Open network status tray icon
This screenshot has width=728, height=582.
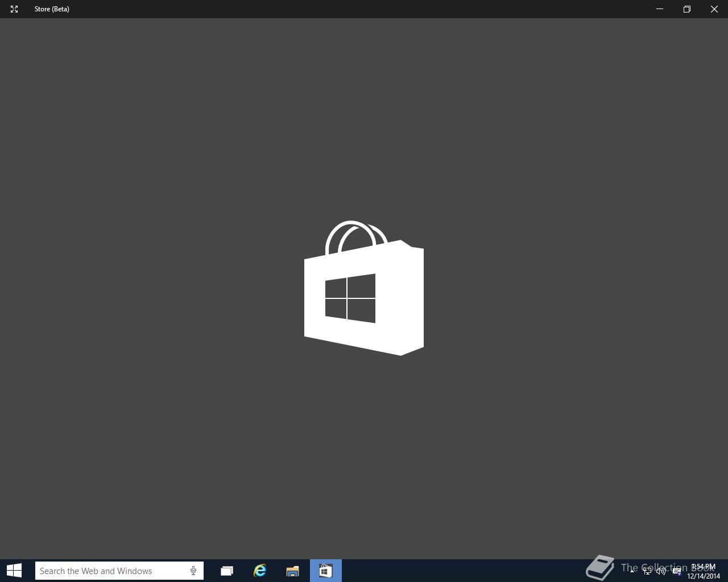647,571
